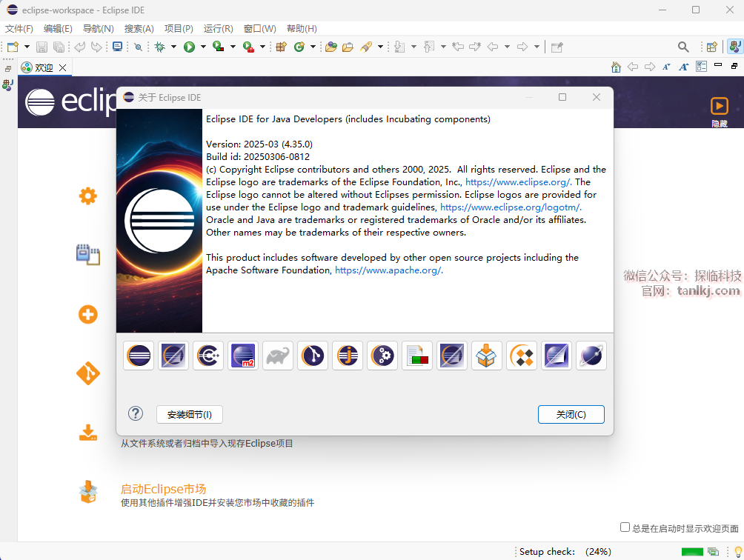Viewport: 744px width, 560px height.
Task: Click the green Setup check progress bar
Action: (x=692, y=552)
